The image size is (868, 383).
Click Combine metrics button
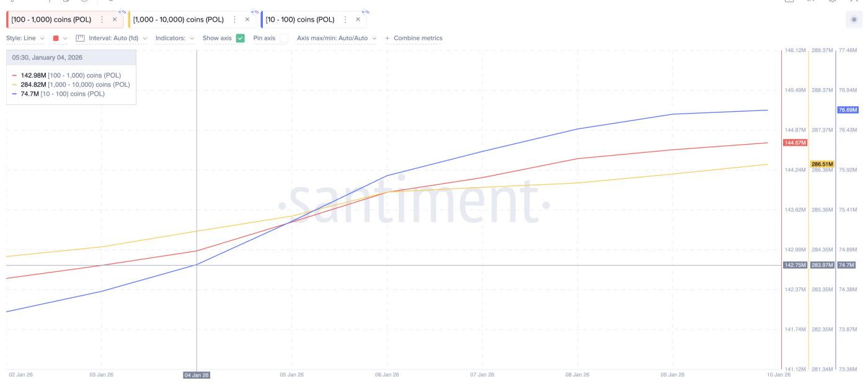tap(414, 38)
